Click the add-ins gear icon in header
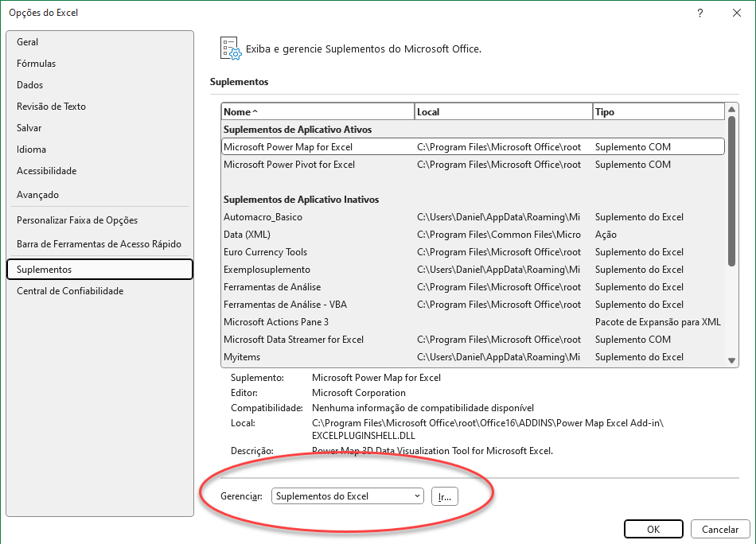Viewport: 756px width, 544px height. click(231, 49)
